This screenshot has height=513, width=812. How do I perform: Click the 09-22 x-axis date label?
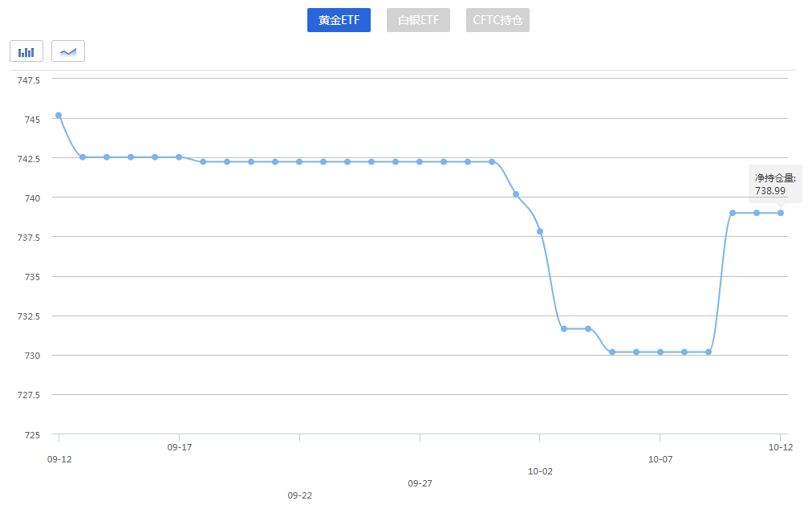point(299,495)
